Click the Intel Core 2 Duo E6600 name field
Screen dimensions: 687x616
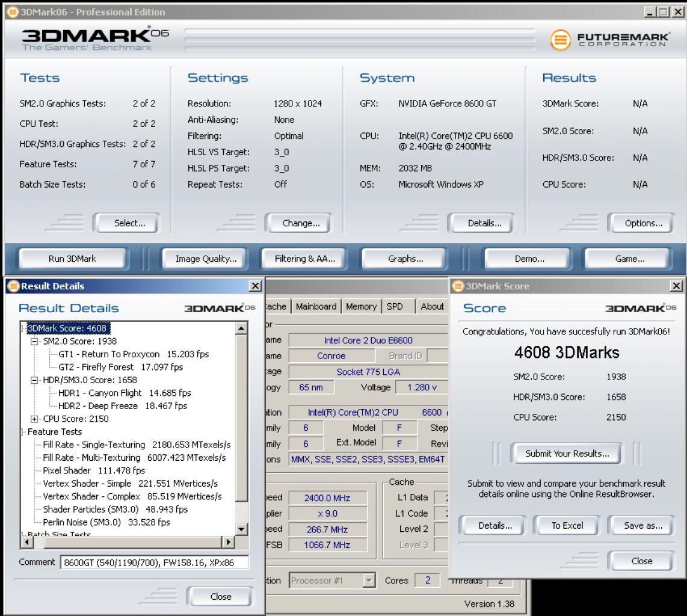[x=368, y=340]
